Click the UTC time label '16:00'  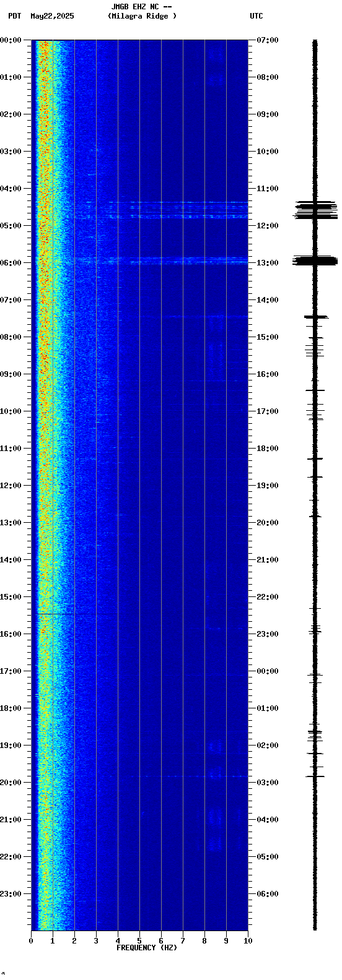[268, 374]
